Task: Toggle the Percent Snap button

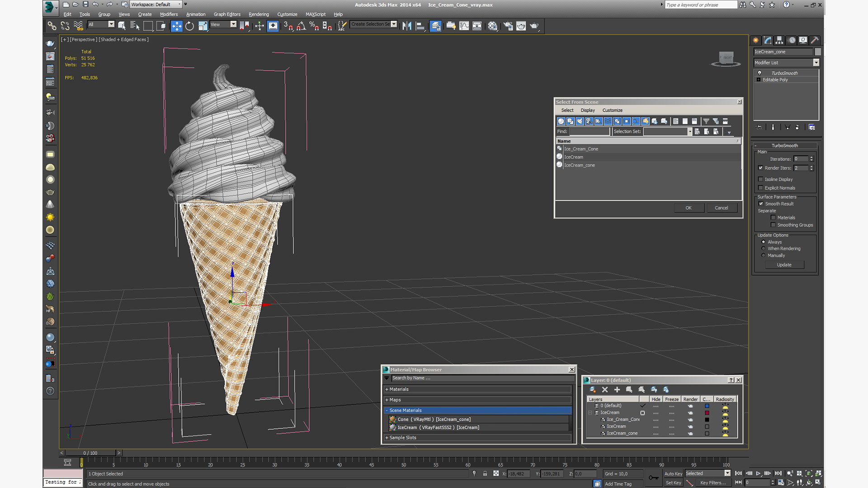Action: coord(314,26)
